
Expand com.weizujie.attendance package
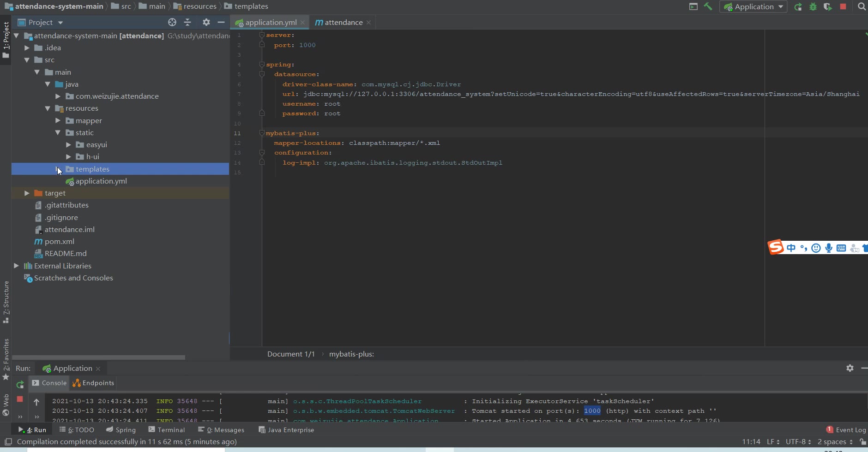(58, 96)
